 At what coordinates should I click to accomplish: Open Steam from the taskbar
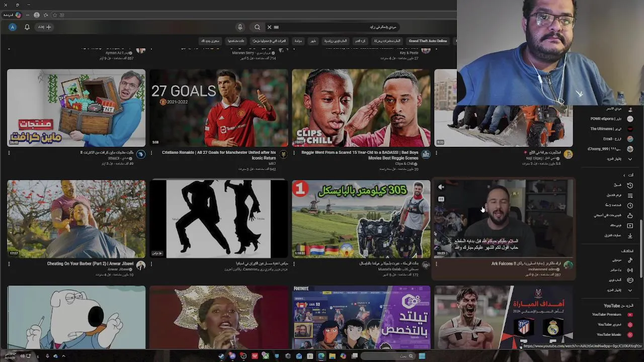click(221, 356)
